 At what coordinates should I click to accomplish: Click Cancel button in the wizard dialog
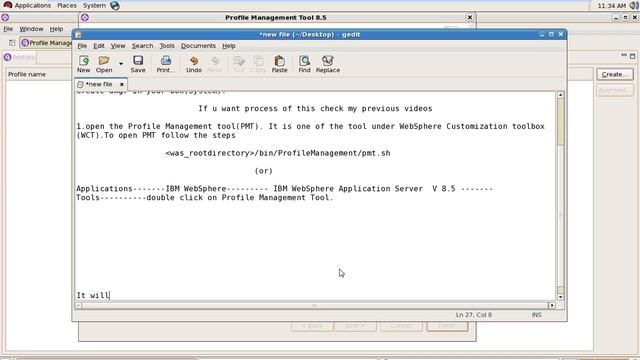click(401, 325)
